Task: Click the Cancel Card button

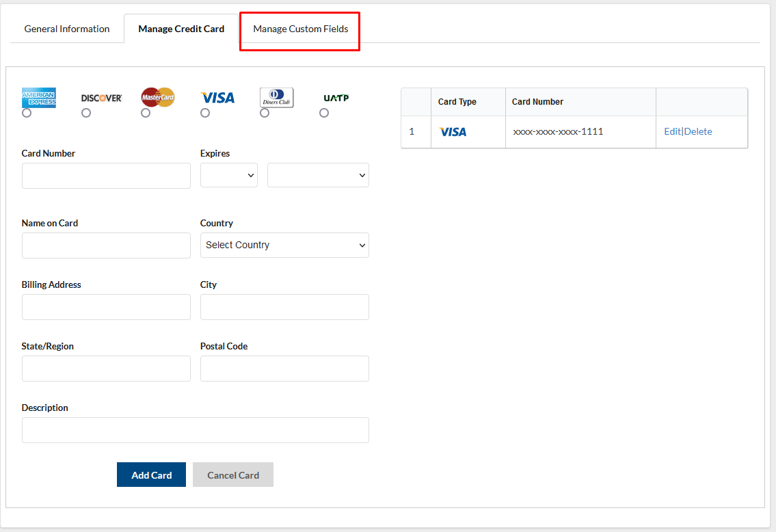Action: tap(233, 475)
